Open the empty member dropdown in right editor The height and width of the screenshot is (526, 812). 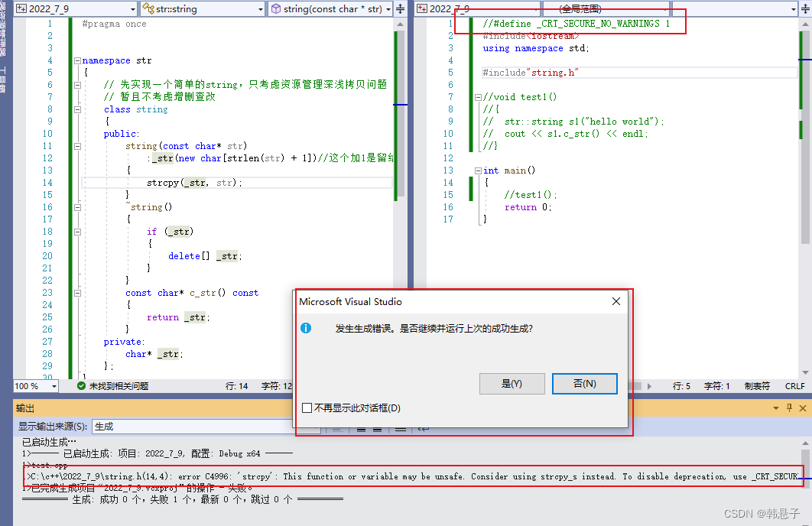[x=735, y=9]
